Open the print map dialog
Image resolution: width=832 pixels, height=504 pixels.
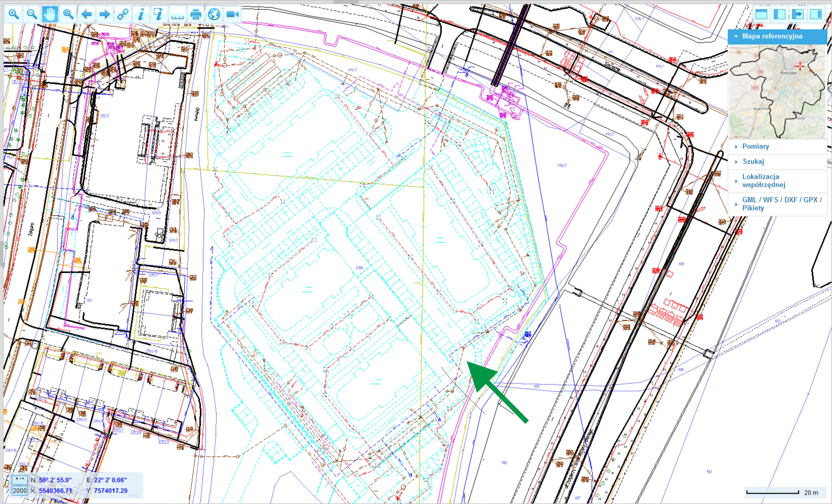[196, 14]
